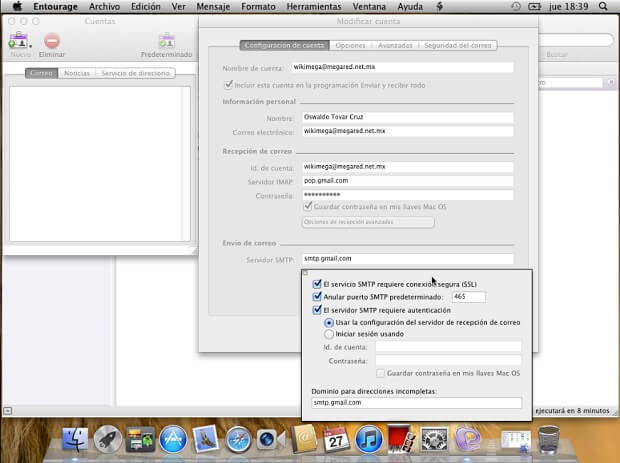The height and width of the screenshot is (463, 620).
Task: Open Mission Control from the Dock
Action: pyautogui.click(x=140, y=439)
